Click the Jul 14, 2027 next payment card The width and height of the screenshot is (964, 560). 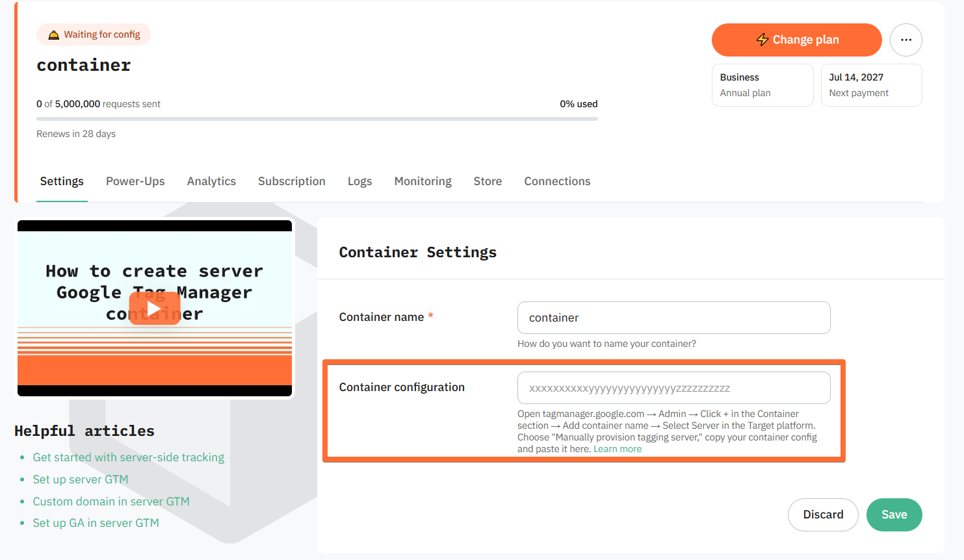pyautogui.click(x=871, y=85)
